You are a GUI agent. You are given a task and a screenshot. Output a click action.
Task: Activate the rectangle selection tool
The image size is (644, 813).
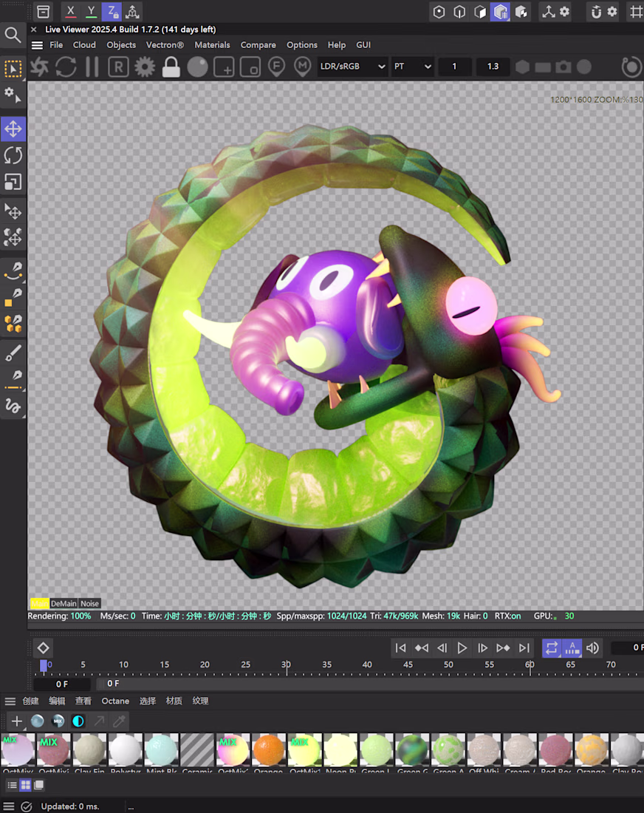tap(13, 69)
